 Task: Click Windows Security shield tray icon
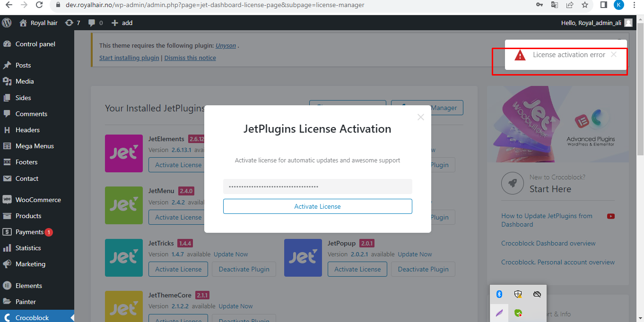tap(518, 294)
